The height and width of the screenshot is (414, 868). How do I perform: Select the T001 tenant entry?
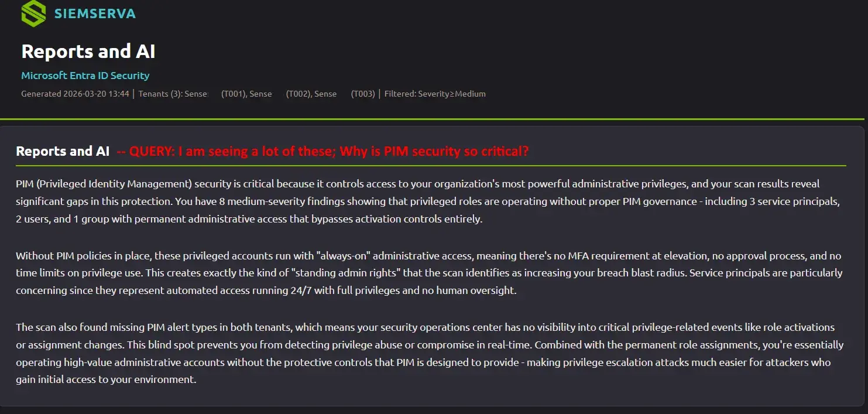tap(232, 94)
